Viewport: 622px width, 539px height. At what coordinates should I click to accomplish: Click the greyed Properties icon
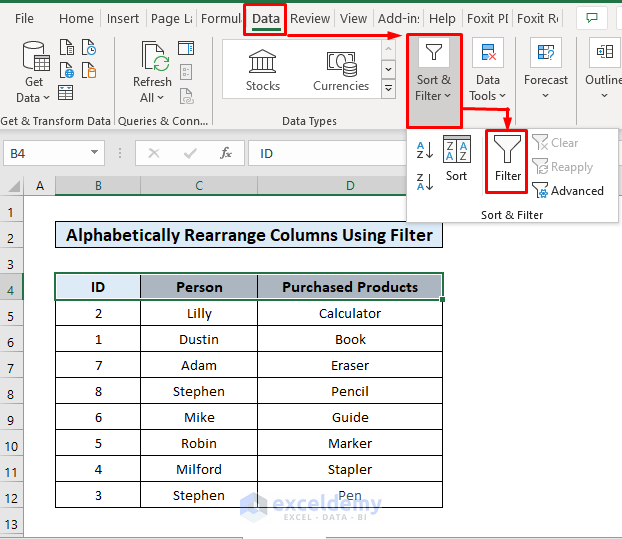[x=186, y=72]
